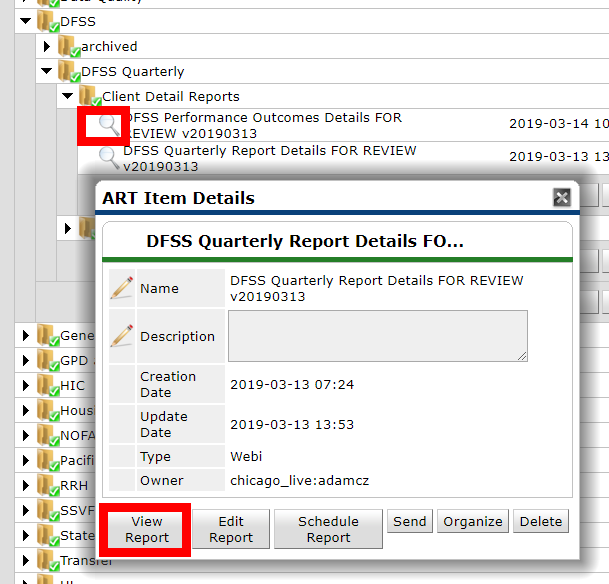Image resolution: width=609 pixels, height=584 pixels.
Task: Click inside the Description text area
Action: click(x=378, y=336)
